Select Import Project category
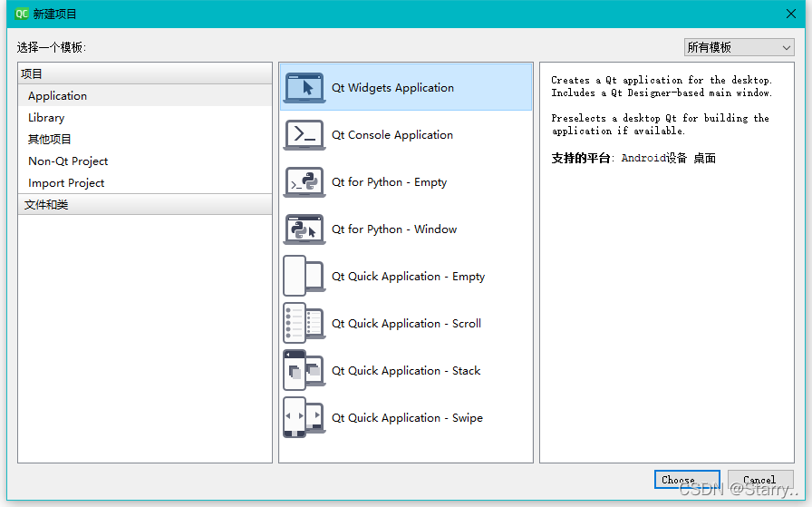This screenshot has height=507, width=812. 144,183
